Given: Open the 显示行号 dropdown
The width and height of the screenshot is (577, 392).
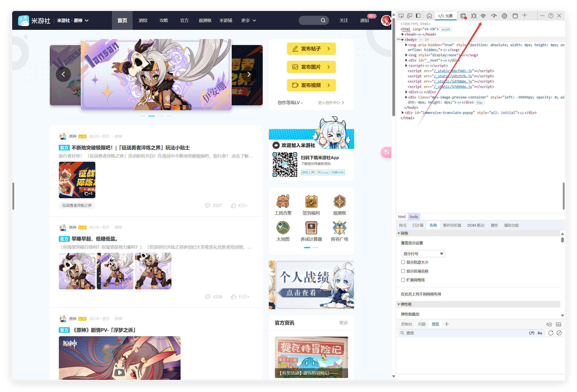Looking at the screenshot, I should click(423, 253).
